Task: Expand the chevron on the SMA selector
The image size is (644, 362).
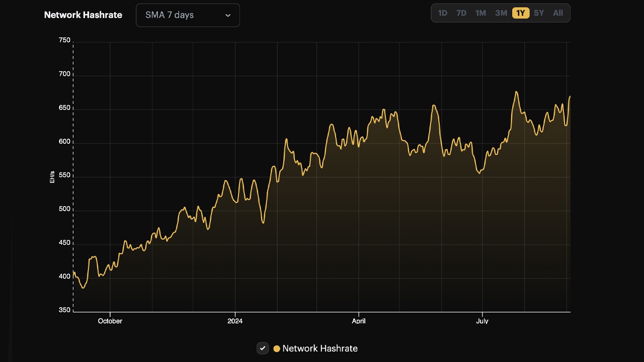Action: [227, 15]
